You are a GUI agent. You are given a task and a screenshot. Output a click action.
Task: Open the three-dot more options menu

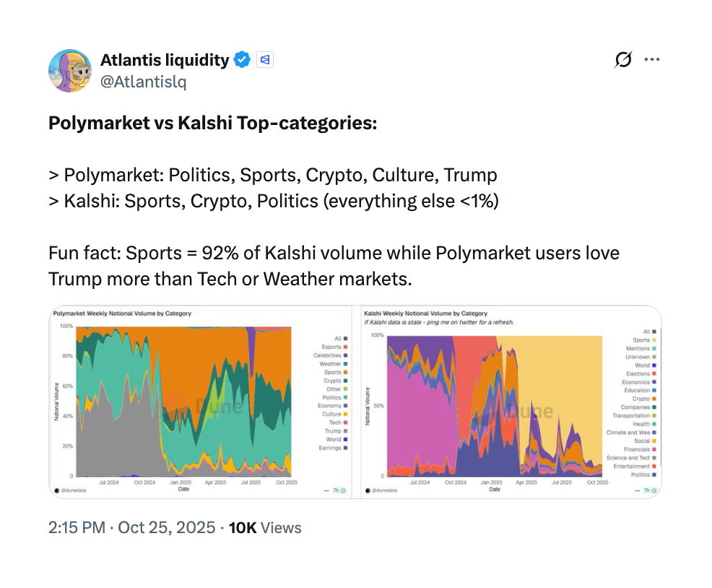[652, 60]
